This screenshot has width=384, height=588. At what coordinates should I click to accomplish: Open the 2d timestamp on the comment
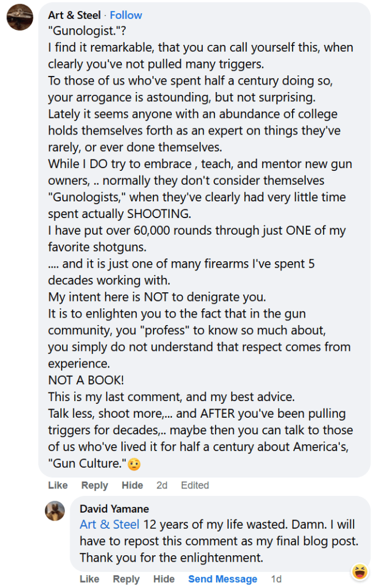point(162,485)
